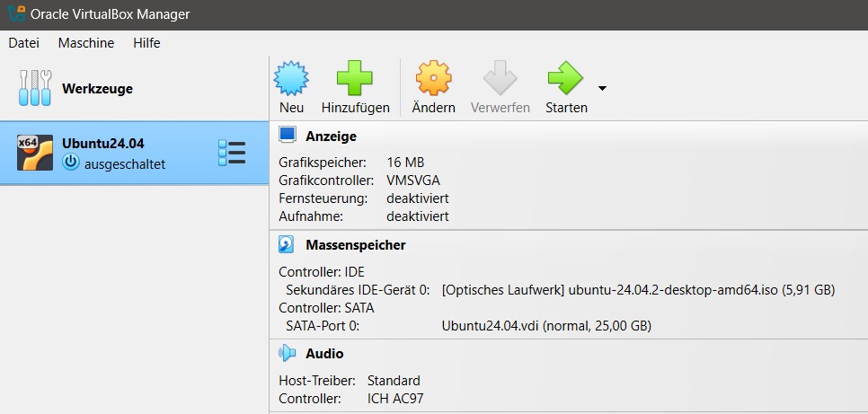The image size is (868, 414).
Task: Select the Werkzeuge entry label
Action: pyautogui.click(x=97, y=89)
